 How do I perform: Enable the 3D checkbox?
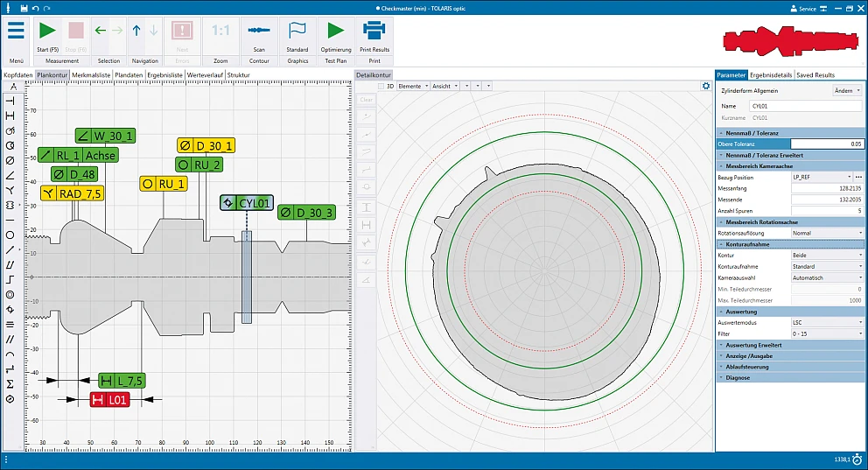tap(381, 87)
